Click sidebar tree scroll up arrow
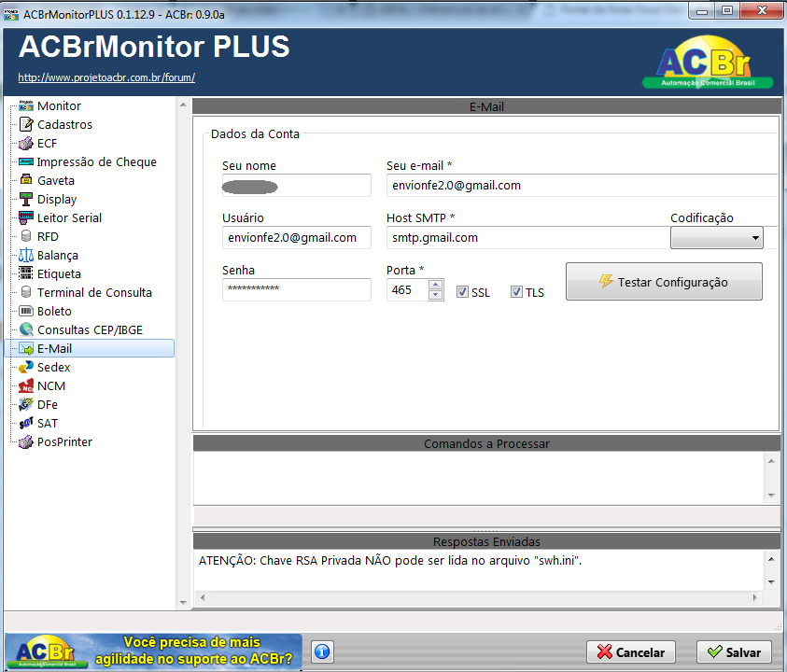This screenshot has width=787, height=672. pyautogui.click(x=183, y=105)
